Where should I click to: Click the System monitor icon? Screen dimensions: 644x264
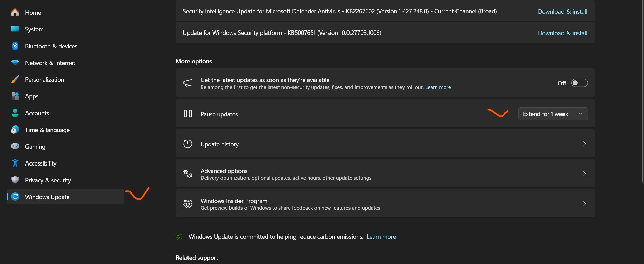pyautogui.click(x=15, y=29)
